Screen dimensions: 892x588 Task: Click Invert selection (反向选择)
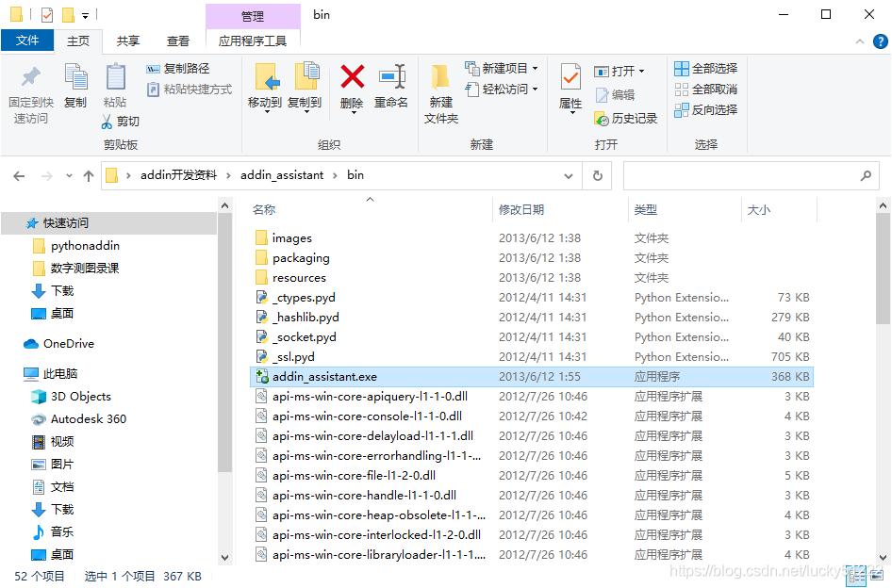[x=705, y=109]
